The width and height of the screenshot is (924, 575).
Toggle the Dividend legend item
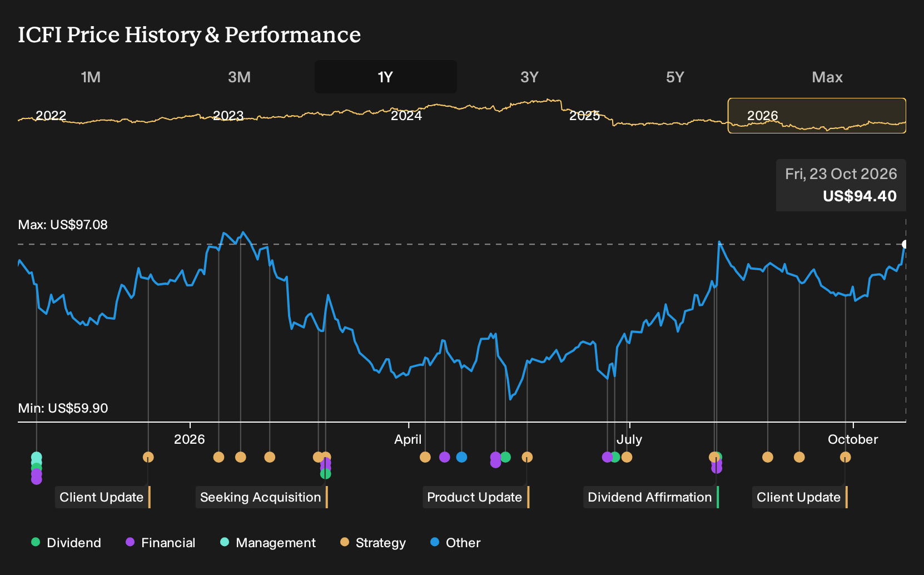pos(66,543)
